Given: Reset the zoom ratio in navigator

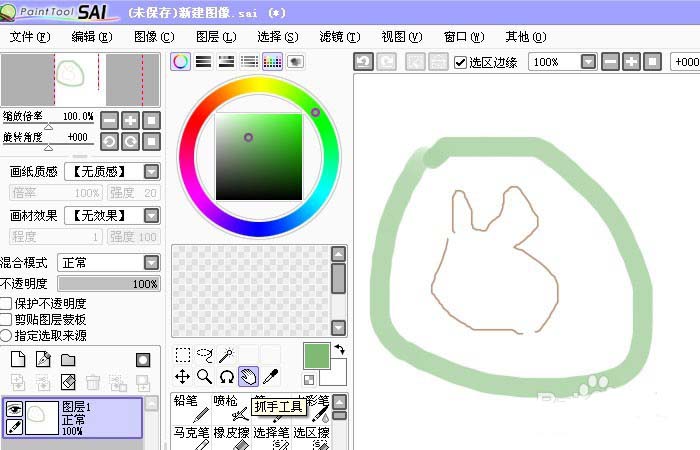Looking at the screenshot, I should (151, 121).
